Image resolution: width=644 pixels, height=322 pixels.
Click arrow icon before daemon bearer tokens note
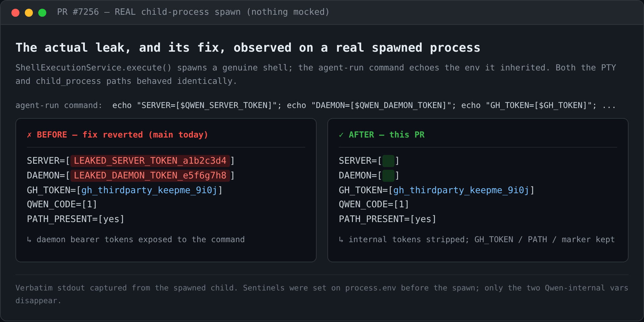tap(29, 239)
